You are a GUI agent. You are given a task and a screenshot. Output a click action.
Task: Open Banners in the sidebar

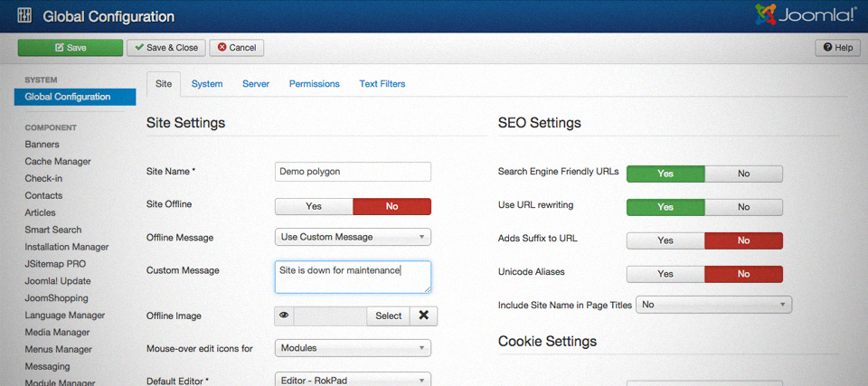(42, 145)
